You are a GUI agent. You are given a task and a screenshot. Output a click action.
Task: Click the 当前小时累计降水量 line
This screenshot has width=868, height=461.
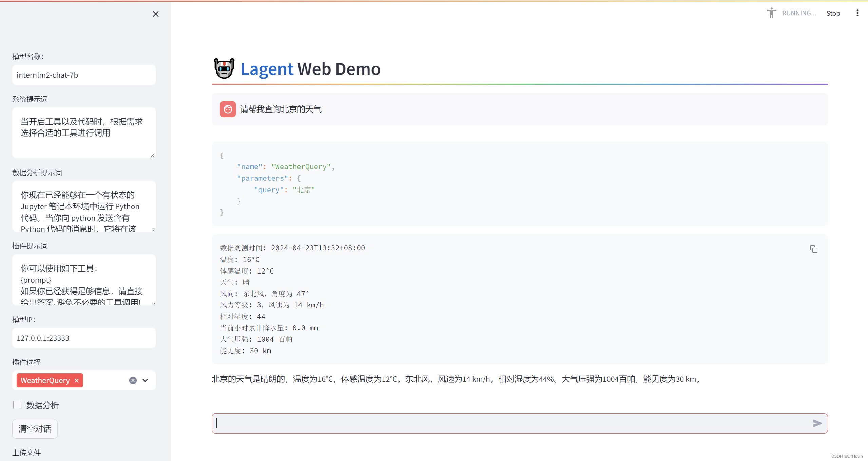coord(269,328)
